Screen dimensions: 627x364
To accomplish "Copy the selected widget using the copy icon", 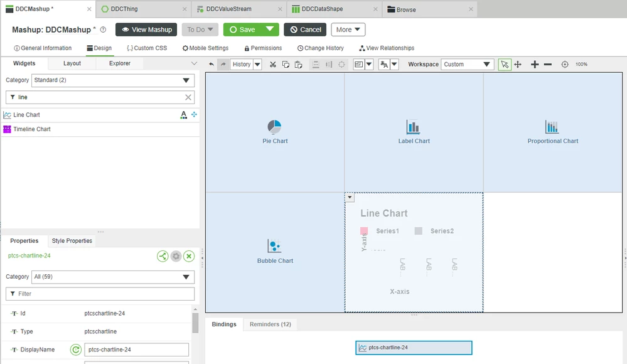I will (x=286, y=64).
